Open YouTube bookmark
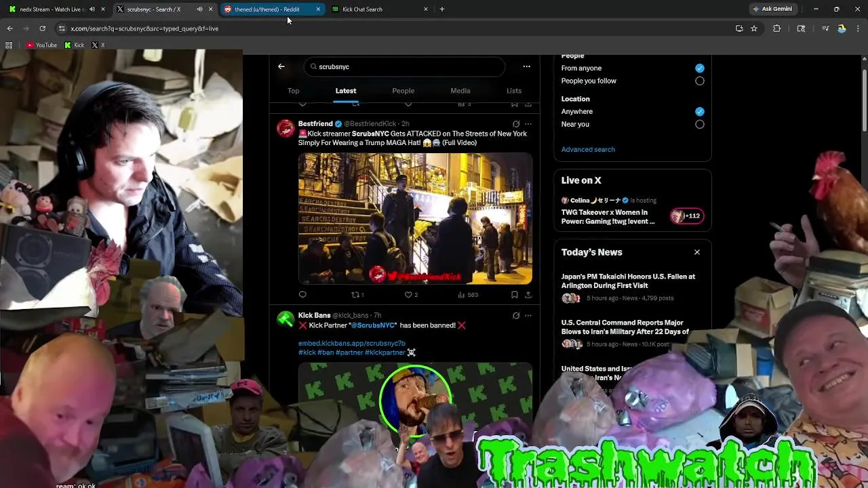This screenshot has height=488, width=868. (x=41, y=45)
